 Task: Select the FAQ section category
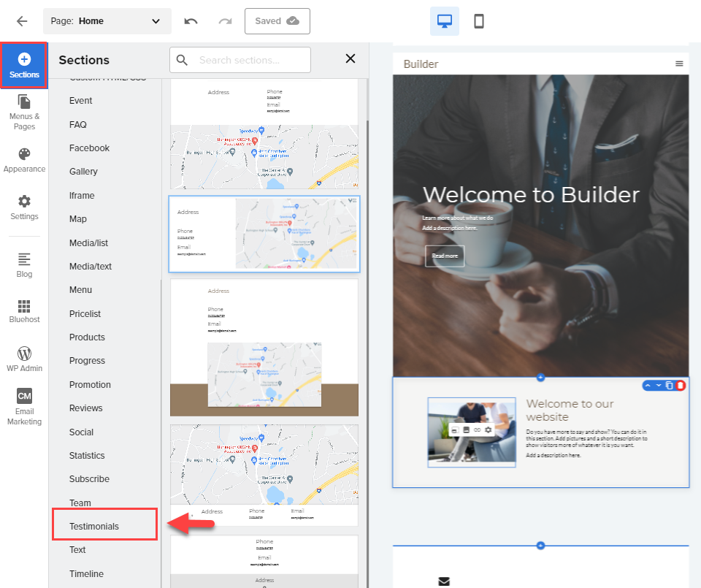(x=78, y=125)
